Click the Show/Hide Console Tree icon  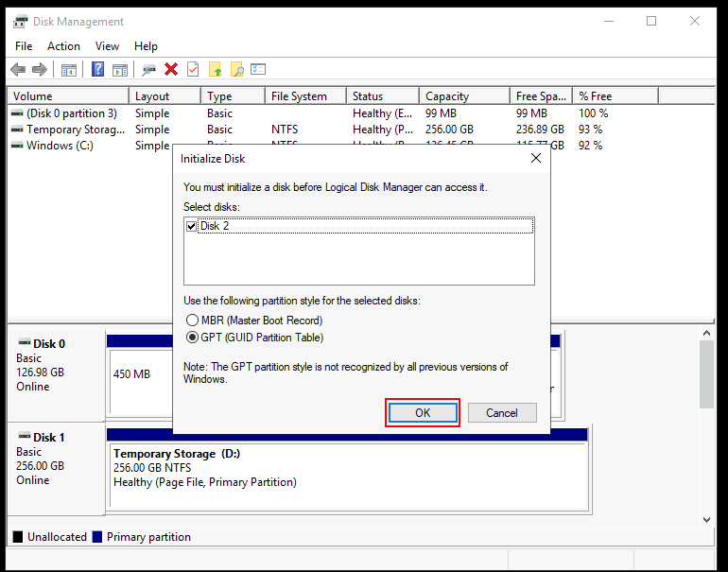click(69, 69)
